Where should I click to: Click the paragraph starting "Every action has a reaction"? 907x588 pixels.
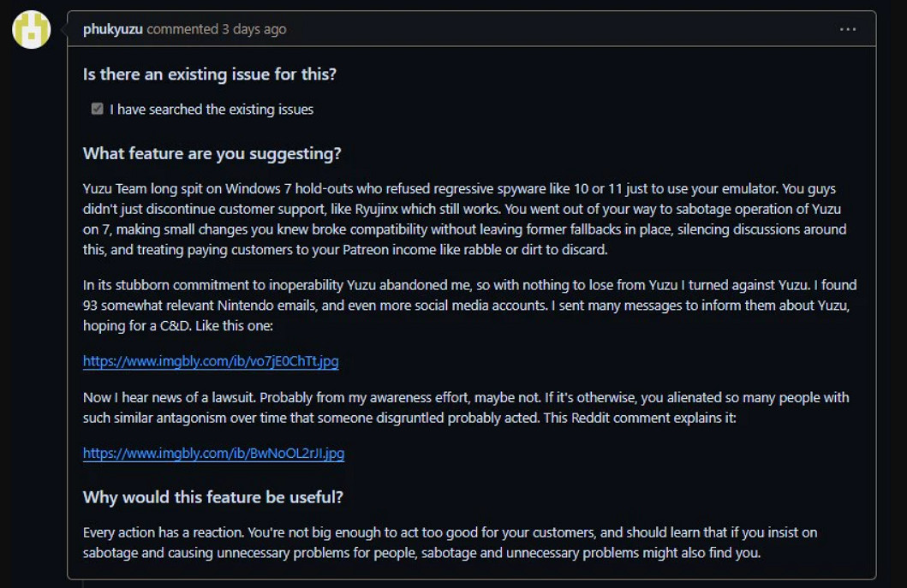tap(450, 543)
